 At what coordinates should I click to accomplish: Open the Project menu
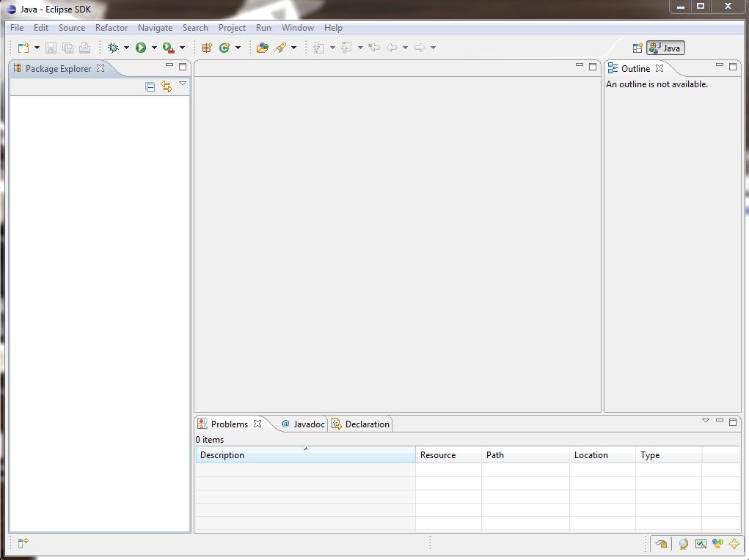click(x=232, y=28)
